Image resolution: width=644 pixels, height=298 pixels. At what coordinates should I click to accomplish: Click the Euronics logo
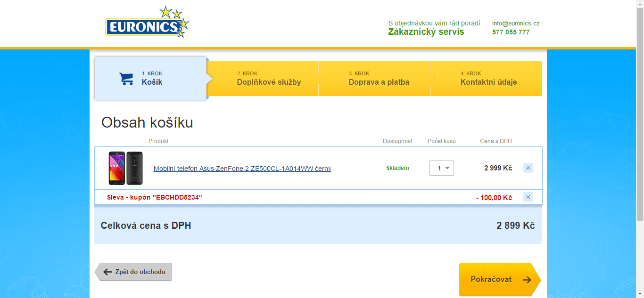(x=147, y=23)
